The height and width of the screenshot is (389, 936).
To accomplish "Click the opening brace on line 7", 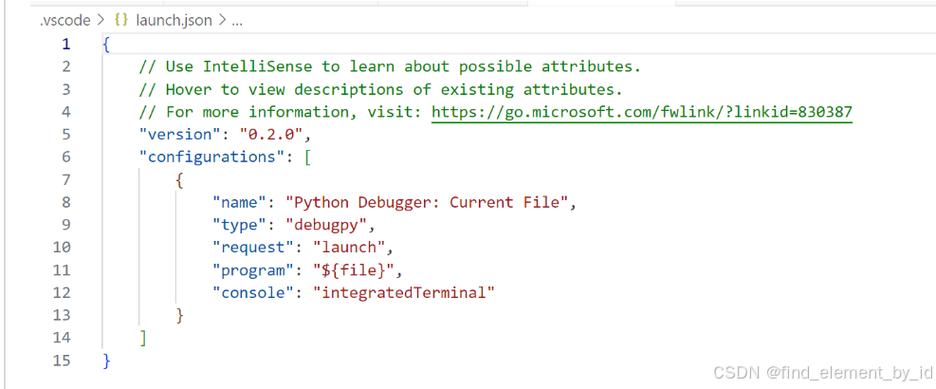I will click(180, 180).
